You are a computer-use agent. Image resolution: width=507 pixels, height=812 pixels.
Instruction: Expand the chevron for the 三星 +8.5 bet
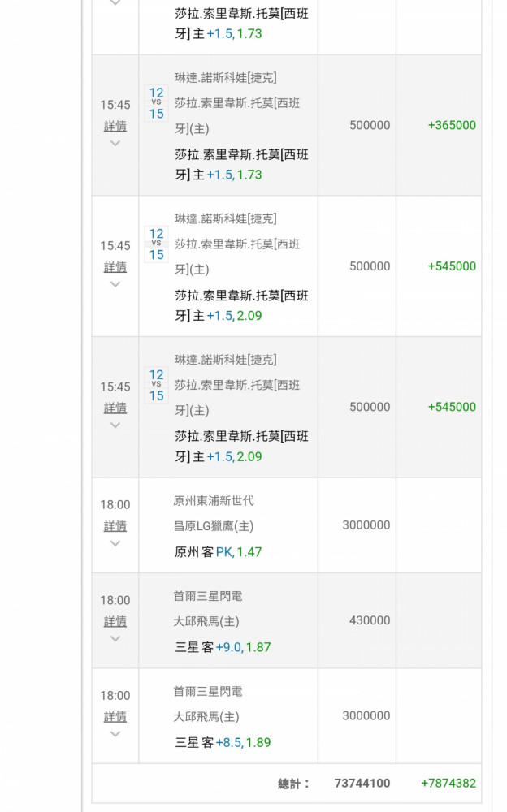[115, 734]
